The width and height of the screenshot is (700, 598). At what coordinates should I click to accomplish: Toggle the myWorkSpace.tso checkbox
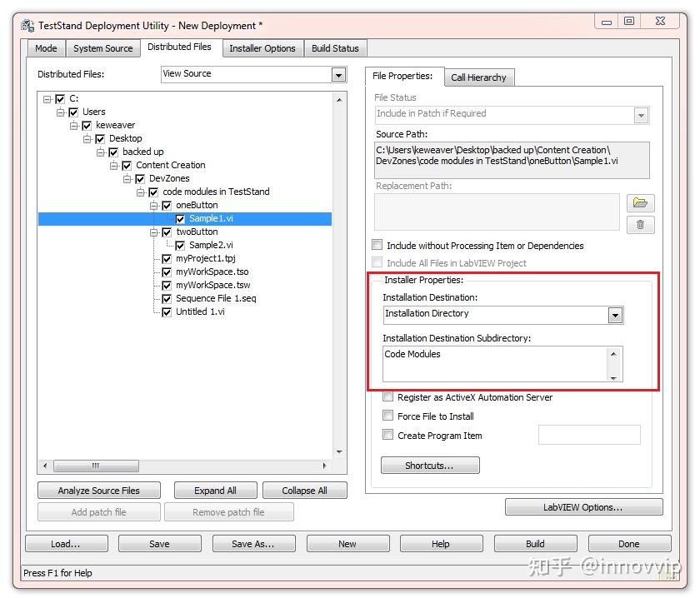tap(167, 272)
